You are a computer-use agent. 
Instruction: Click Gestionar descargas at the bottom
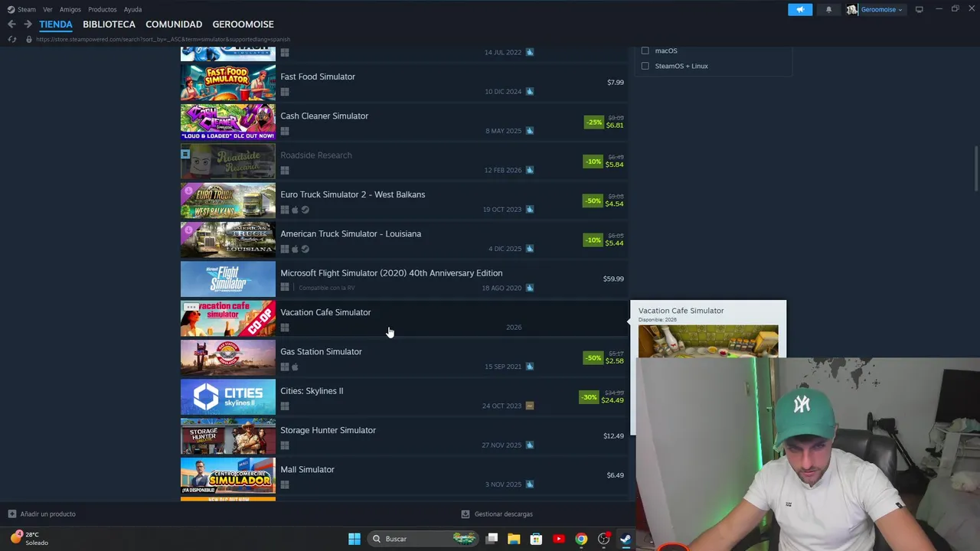coord(504,514)
